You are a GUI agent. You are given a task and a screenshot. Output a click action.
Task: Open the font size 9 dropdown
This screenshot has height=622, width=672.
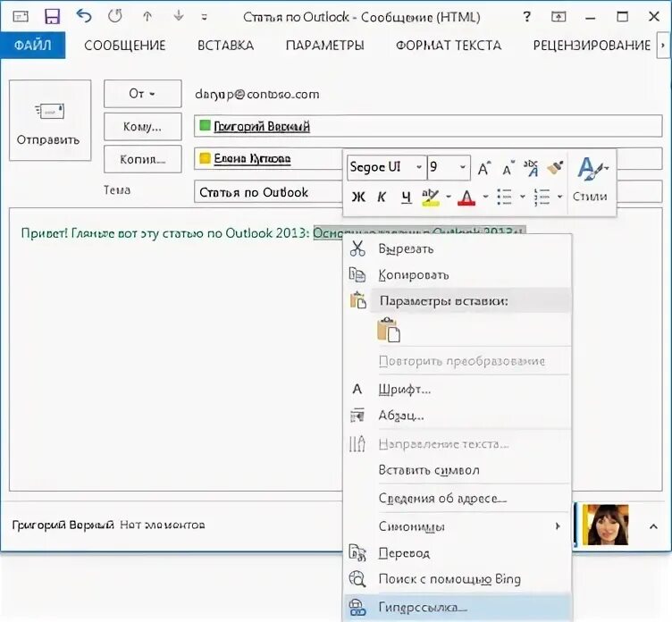(x=463, y=167)
